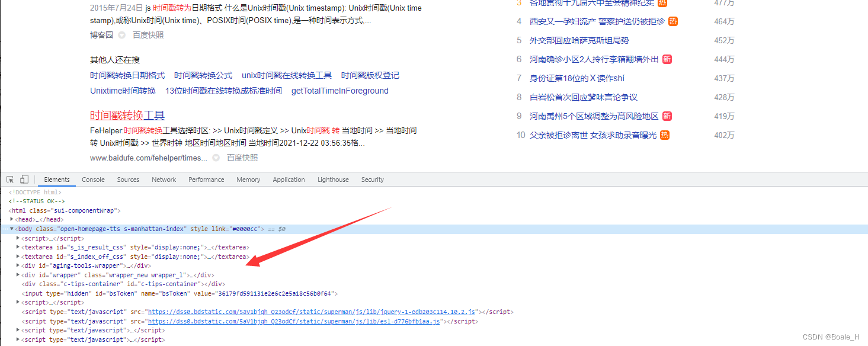The image size is (868, 346).
Task: Open 百度快照 next to 博客园
Action: (148, 35)
